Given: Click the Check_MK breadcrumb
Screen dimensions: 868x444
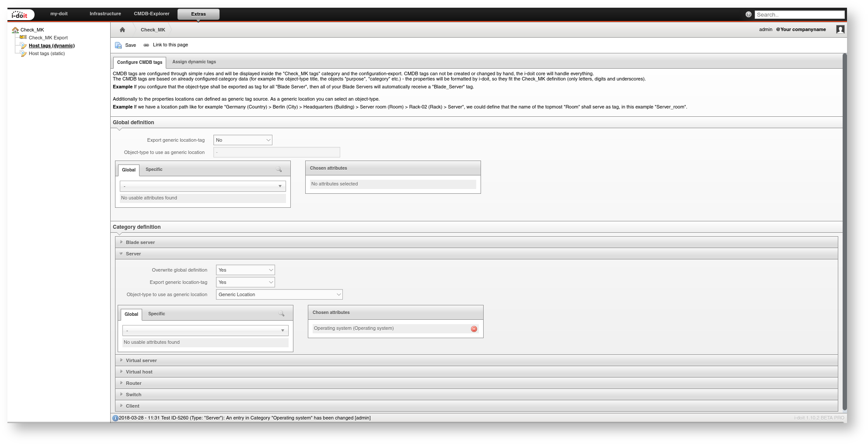Looking at the screenshot, I should click(153, 30).
